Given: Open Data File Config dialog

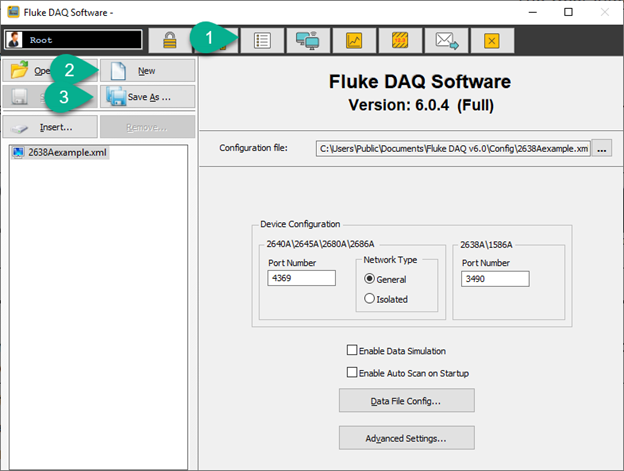Looking at the screenshot, I should click(x=406, y=401).
